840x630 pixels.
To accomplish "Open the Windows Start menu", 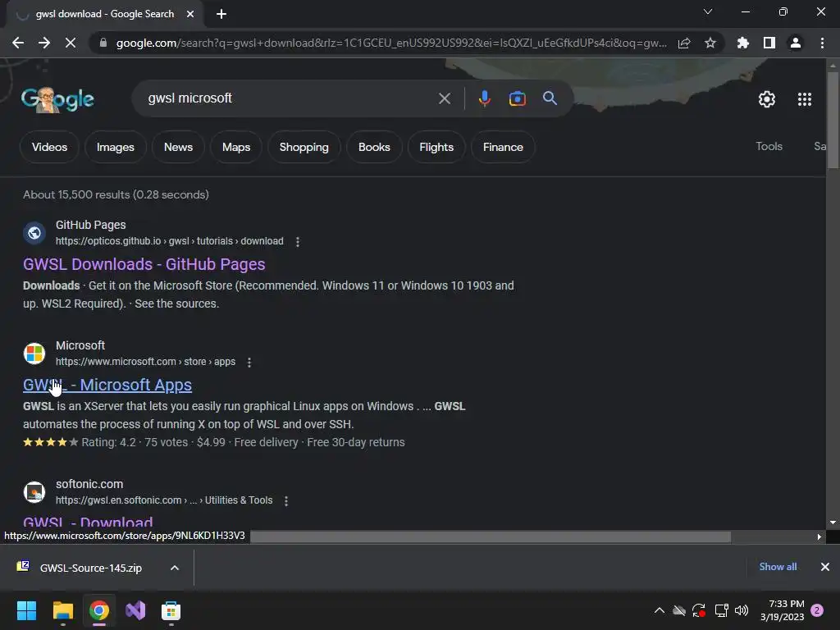I will [x=26, y=610].
